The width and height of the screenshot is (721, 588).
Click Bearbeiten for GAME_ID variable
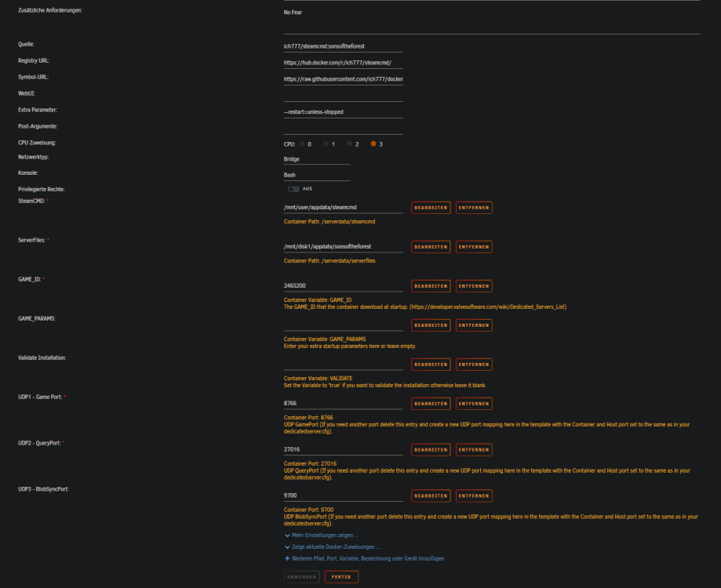(431, 285)
